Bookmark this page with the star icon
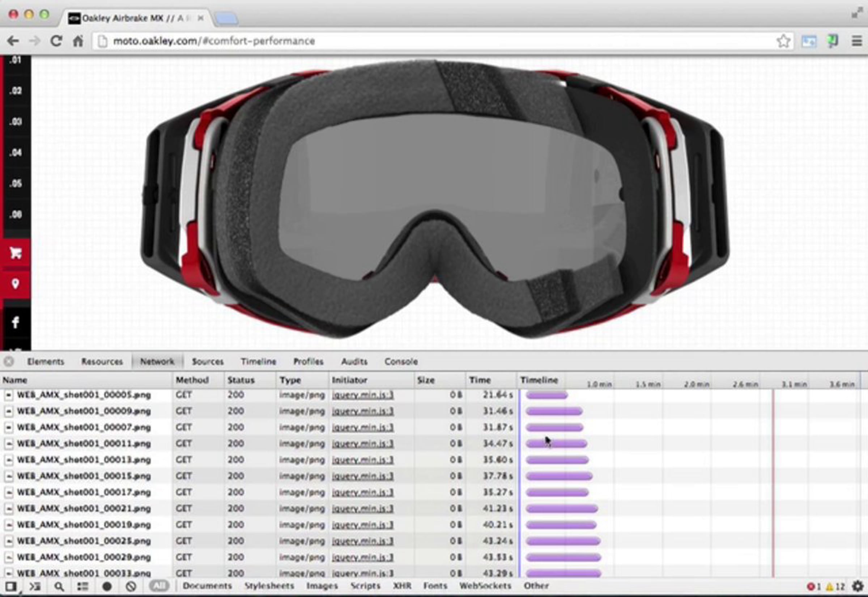The height and width of the screenshot is (597, 868). (x=783, y=41)
